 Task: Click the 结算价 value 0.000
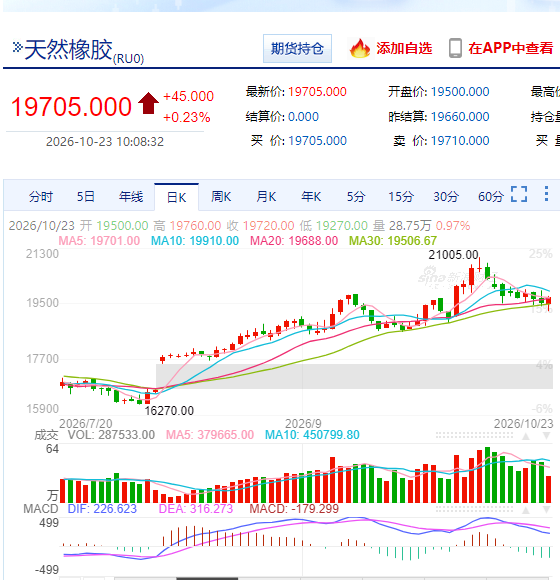tap(303, 117)
